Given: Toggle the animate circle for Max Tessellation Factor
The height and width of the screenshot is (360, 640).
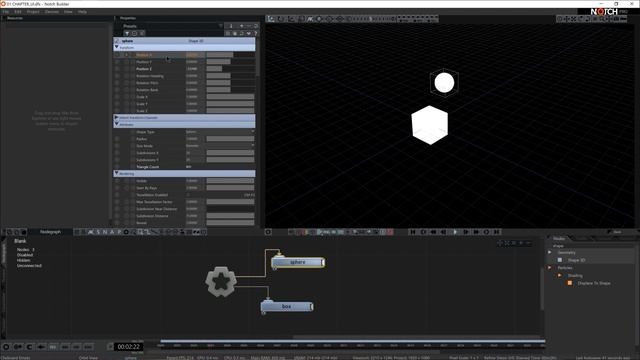Looking at the screenshot, I should 117,202.
